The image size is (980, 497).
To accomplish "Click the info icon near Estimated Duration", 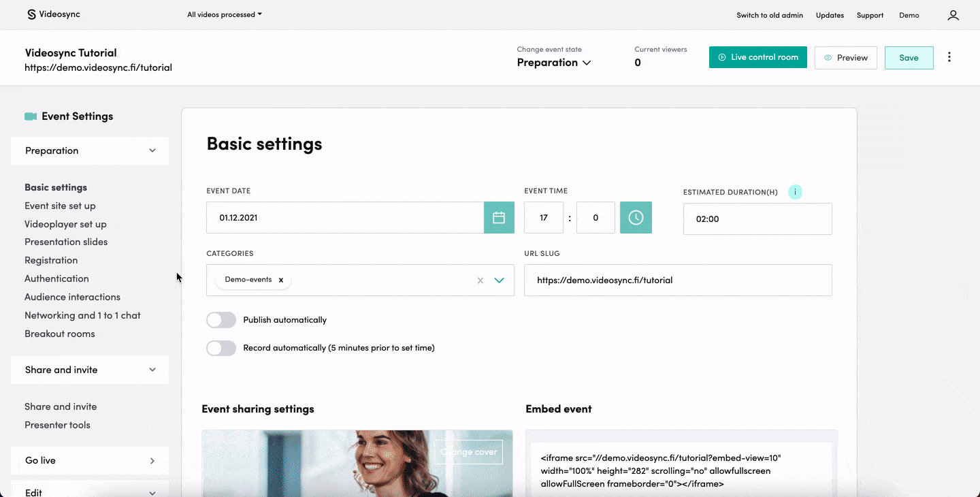I will coord(795,192).
